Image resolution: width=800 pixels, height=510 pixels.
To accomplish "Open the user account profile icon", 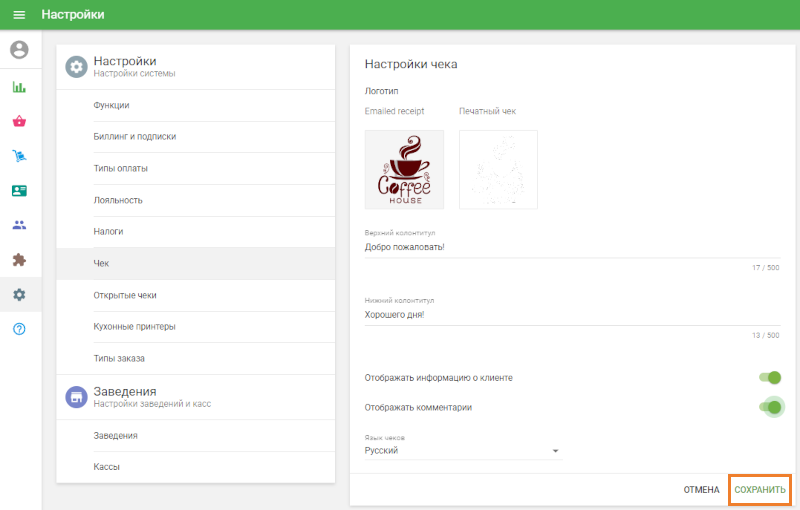I will point(19,49).
